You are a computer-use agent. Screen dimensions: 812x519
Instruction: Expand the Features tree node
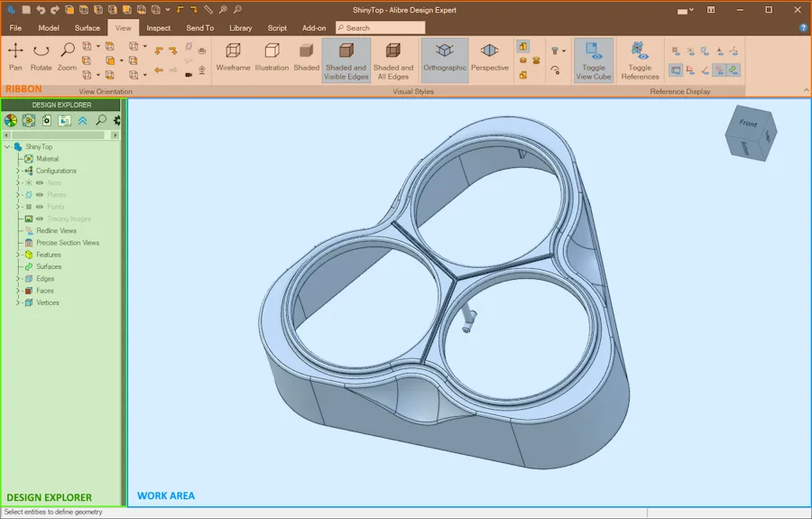(18, 255)
